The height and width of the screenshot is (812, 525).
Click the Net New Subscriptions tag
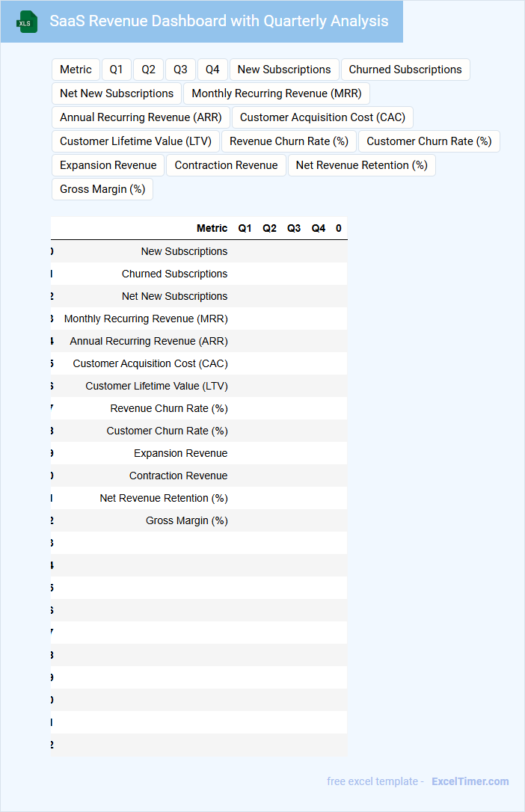tap(117, 93)
